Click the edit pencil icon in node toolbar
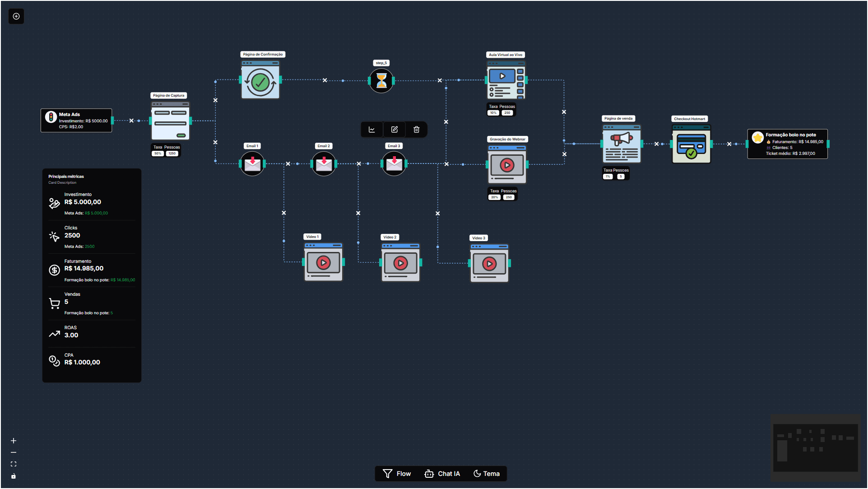This screenshot has height=489, width=868. coord(395,130)
